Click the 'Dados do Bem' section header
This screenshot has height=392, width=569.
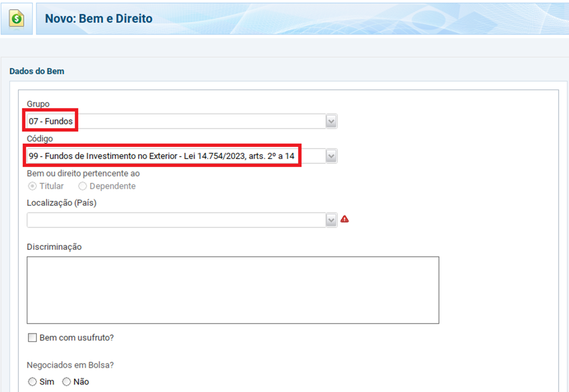[x=37, y=71]
